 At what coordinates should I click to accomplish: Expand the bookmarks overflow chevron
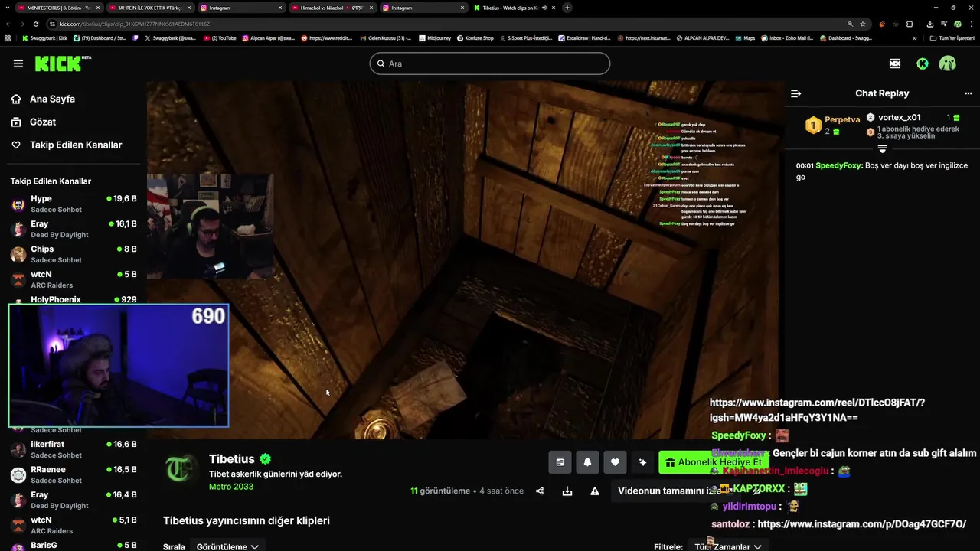[915, 37]
